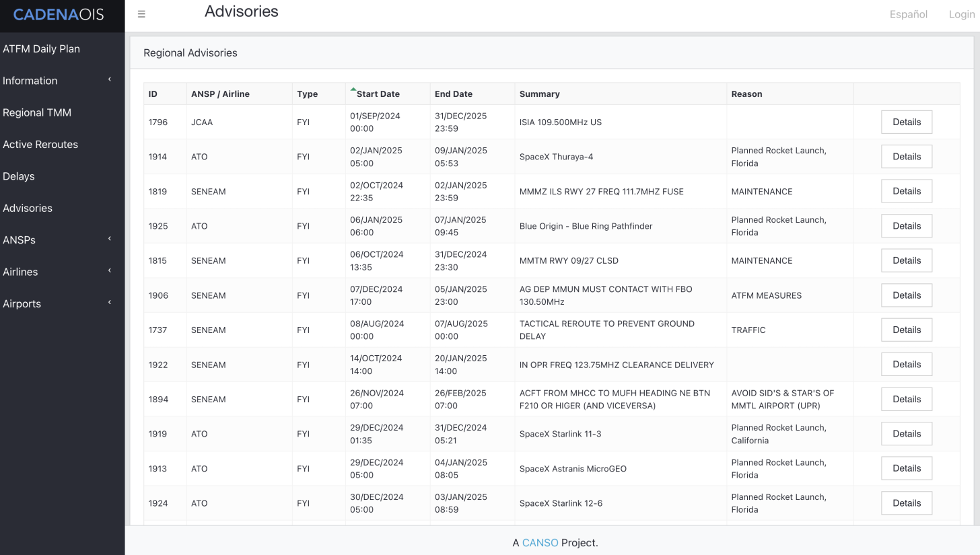Image resolution: width=980 pixels, height=555 pixels.
Task: Open ATFM Daily Plan in sidebar
Action: [42, 49]
